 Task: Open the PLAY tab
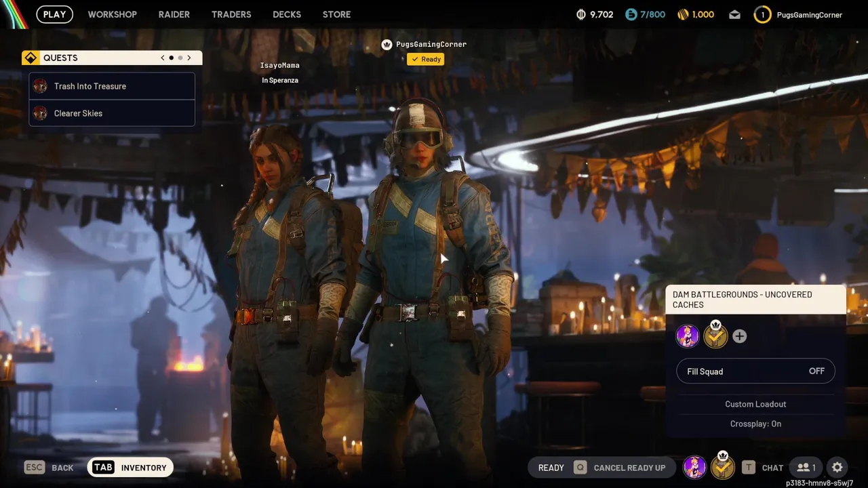[x=55, y=14]
